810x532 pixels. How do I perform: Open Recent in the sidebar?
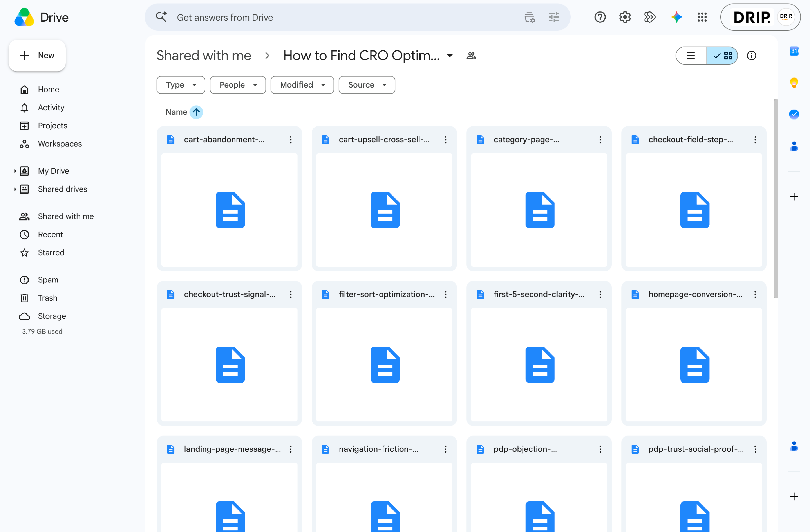pos(50,234)
